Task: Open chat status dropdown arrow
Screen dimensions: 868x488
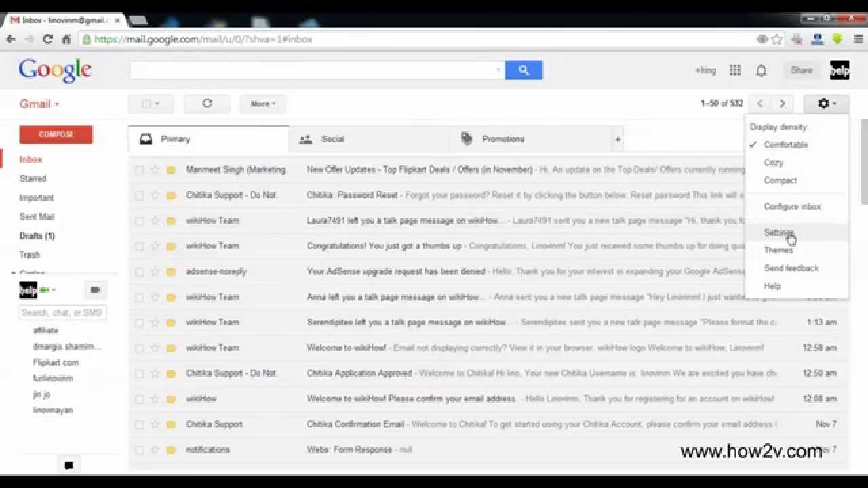Action: pos(54,290)
